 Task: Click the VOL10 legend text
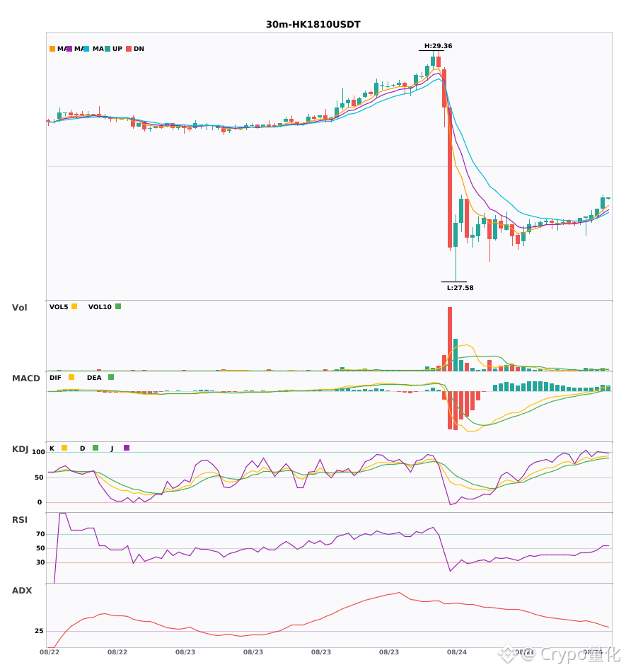100,307
